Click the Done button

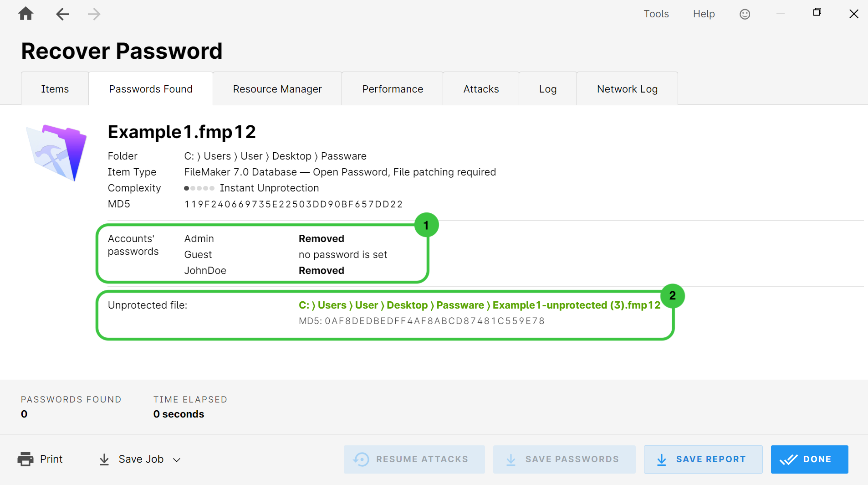809,459
